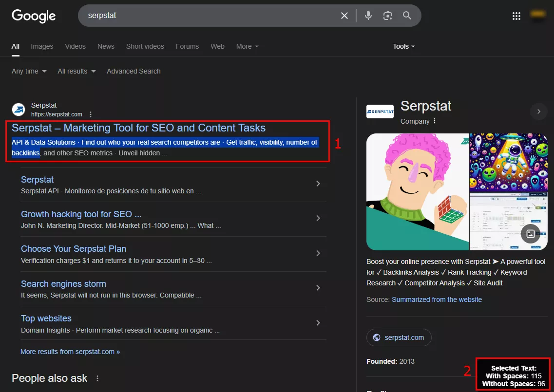Click the Serpstat favicon beside the first result
The image size is (554, 392).
click(x=19, y=110)
